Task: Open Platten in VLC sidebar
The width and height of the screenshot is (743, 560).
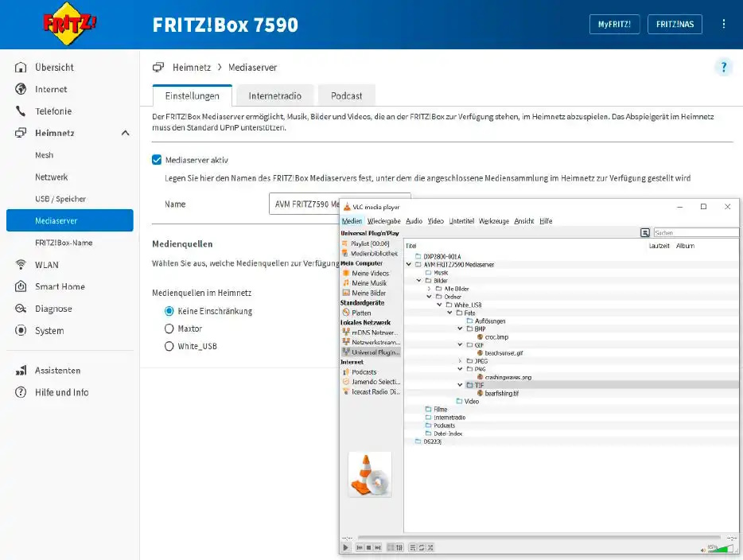Action: coord(357,313)
